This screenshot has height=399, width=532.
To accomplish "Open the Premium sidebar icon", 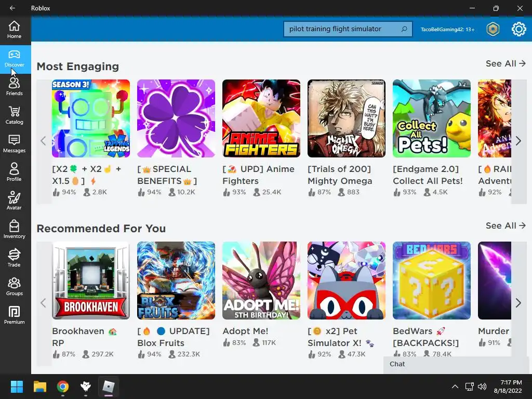I will (14, 315).
